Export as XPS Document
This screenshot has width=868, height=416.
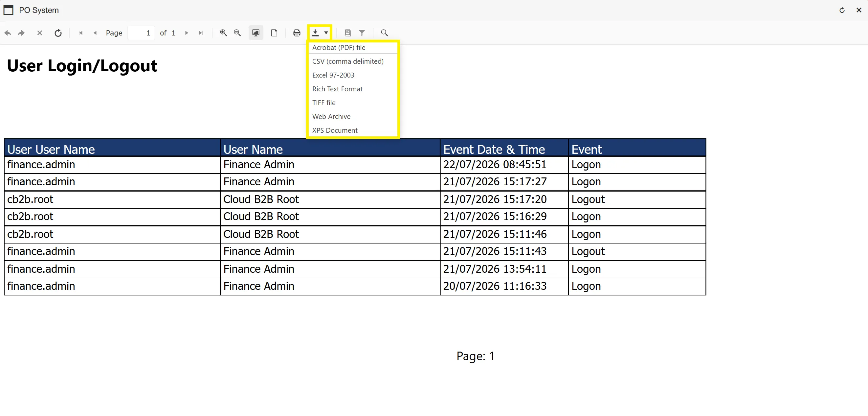(353, 130)
